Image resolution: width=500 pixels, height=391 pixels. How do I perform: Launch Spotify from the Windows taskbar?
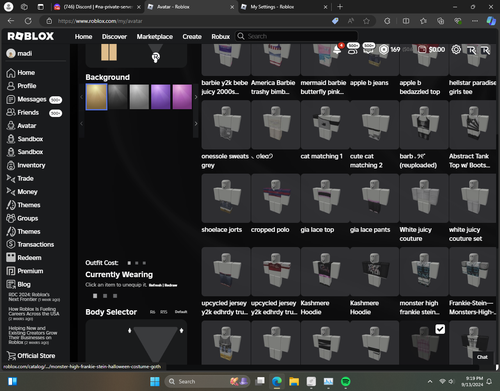346,381
